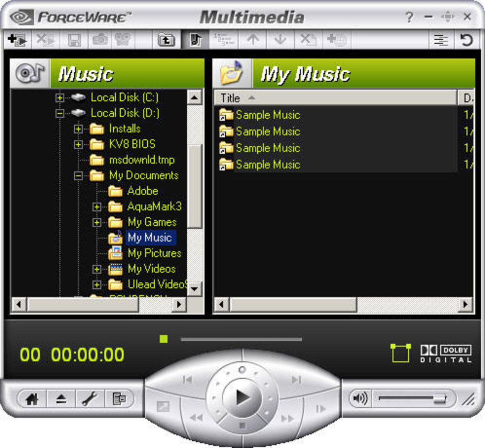Click the folder tree scroll right arrow
Screen dimensions: 485x448
click(179, 304)
